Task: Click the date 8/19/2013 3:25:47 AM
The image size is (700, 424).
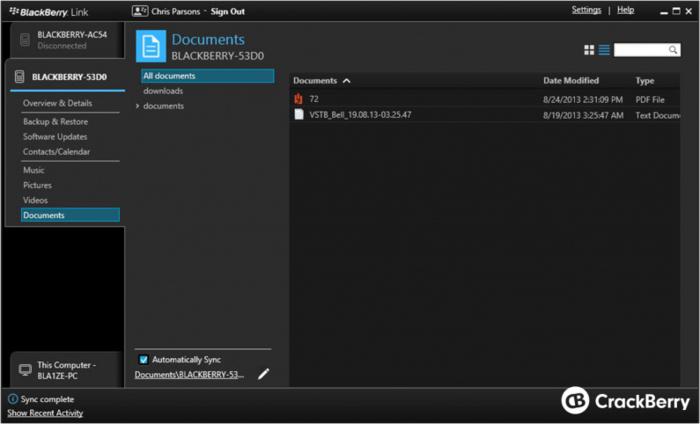Action: [583, 115]
